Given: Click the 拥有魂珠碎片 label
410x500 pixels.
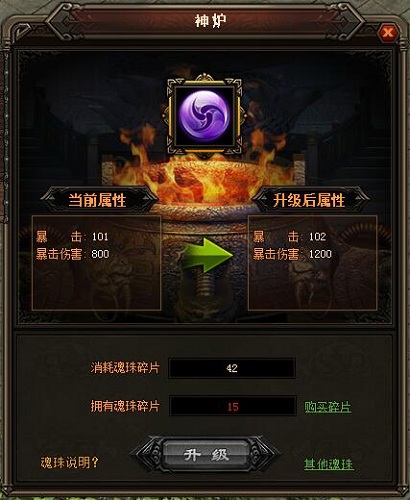Looking at the screenshot, I should [125, 406].
